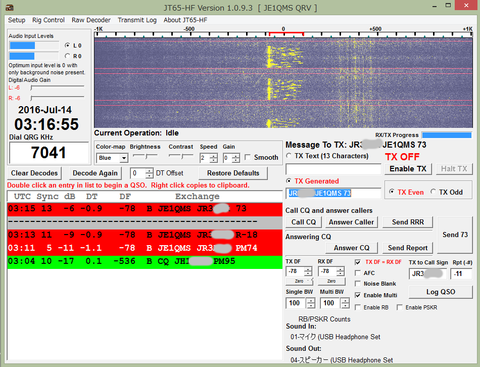480x367 pixels.
Task: Click the waterfall spectrum display
Action: point(283,83)
